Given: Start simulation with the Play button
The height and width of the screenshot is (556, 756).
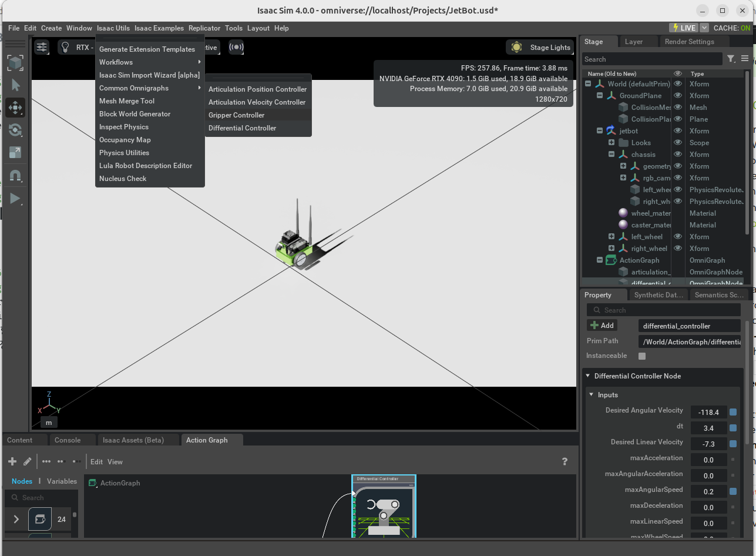Looking at the screenshot, I should [x=15, y=199].
